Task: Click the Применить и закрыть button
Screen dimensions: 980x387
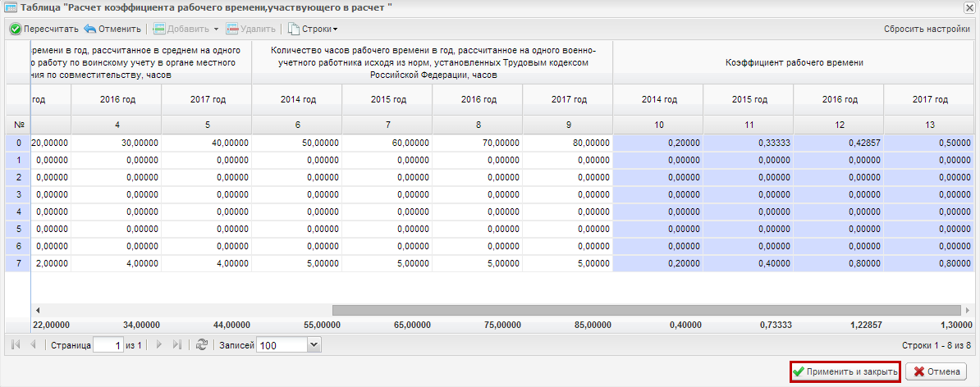Action: (845, 371)
